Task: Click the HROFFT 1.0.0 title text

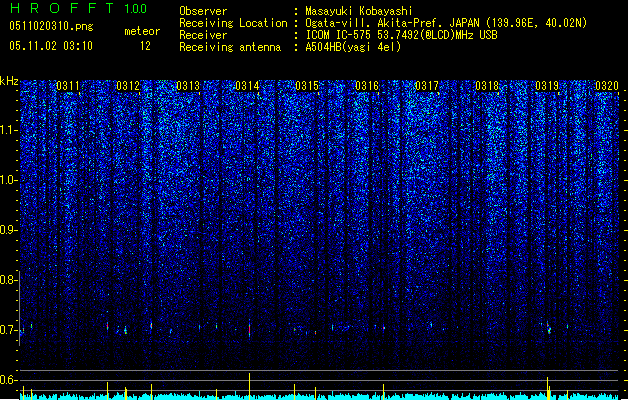Action: [x=79, y=8]
